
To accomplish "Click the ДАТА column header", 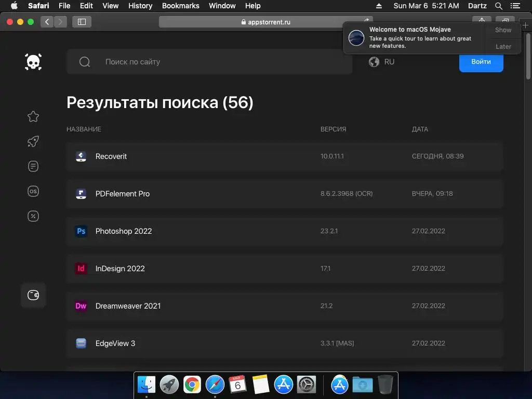I will point(420,129).
